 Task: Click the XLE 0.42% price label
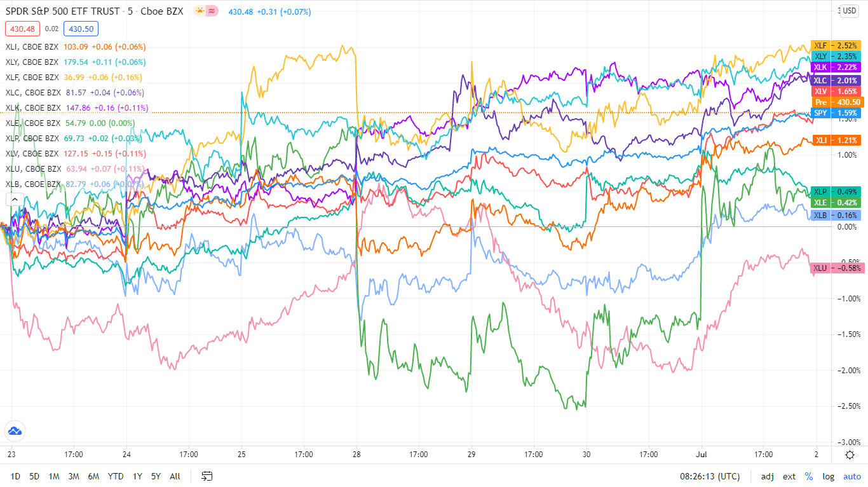836,203
